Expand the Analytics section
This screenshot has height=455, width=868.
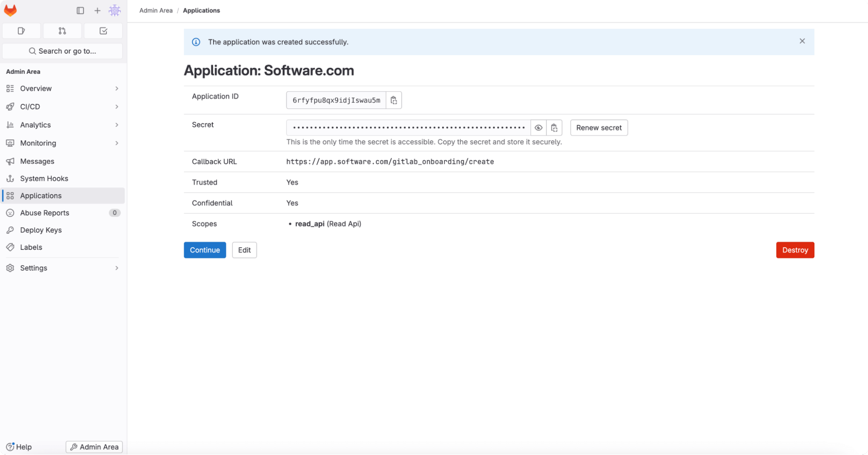[x=116, y=125]
